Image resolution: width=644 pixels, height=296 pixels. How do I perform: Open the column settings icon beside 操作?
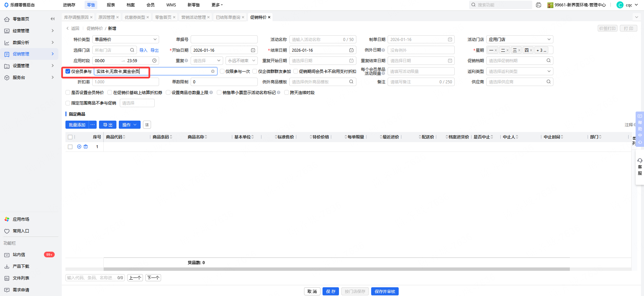point(147,125)
